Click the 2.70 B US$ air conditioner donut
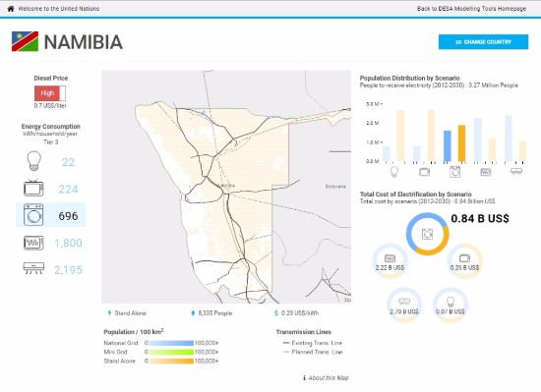Image resolution: width=541 pixels, height=392 pixels. coord(404,306)
